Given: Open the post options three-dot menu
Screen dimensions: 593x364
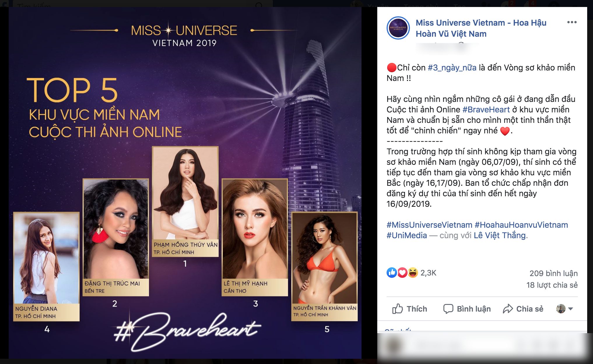Looking at the screenshot, I should click(572, 22).
